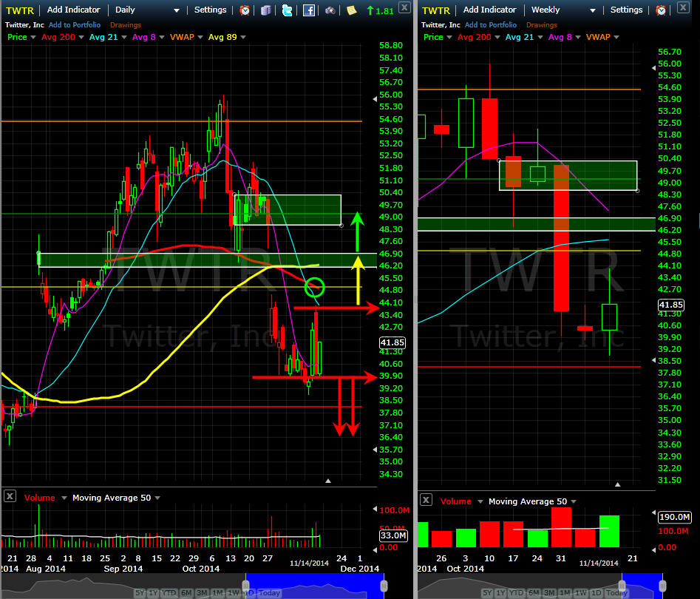This screenshot has height=599, width=700.
Task: Open Add Indicator menu on daily chart
Action: [74, 10]
